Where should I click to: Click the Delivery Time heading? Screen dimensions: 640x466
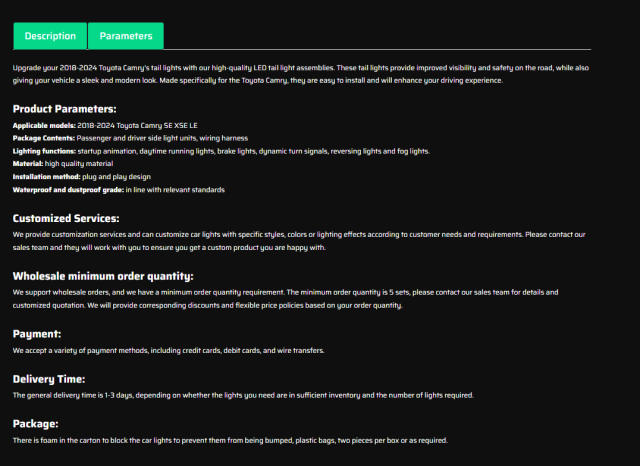click(x=49, y=379)
